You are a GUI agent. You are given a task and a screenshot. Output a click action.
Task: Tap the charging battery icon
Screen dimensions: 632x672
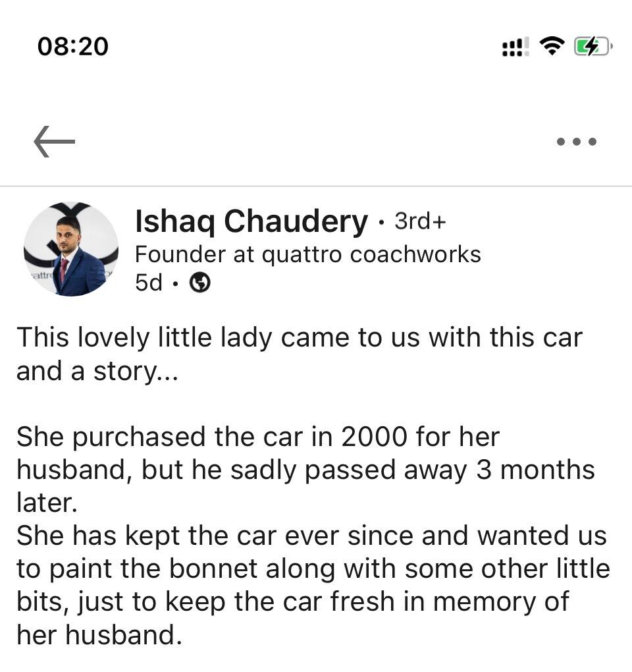[x=593, y=46]
